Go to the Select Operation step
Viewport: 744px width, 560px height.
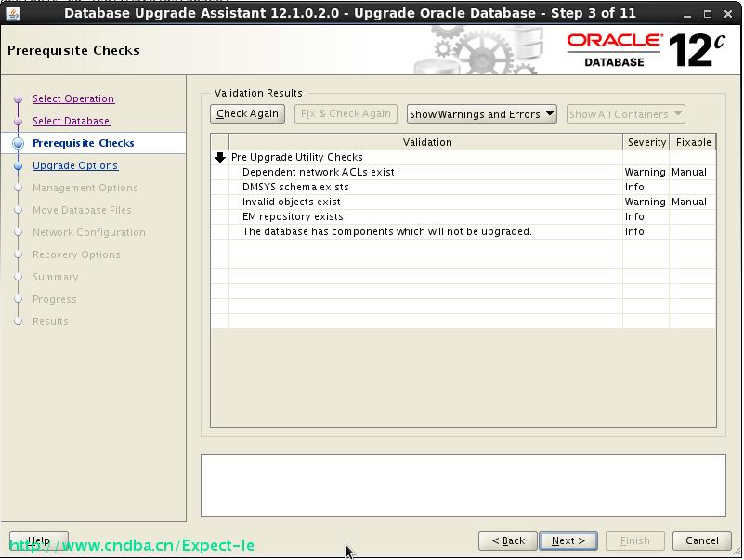(x=73, y=98)
